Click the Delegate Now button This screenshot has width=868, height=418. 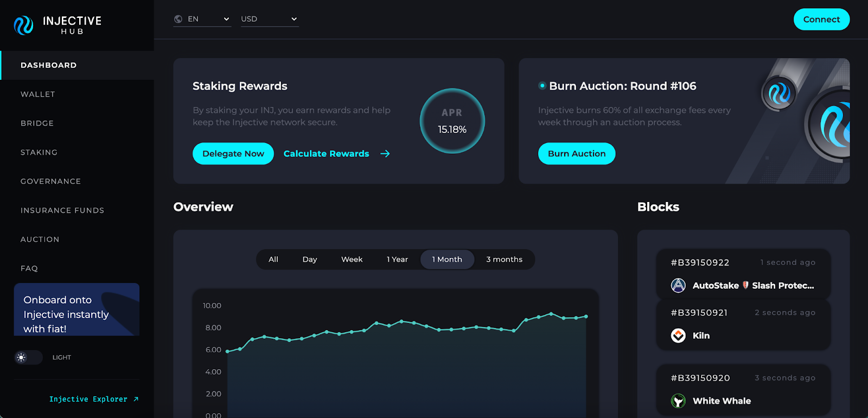[x=233, y=154]
